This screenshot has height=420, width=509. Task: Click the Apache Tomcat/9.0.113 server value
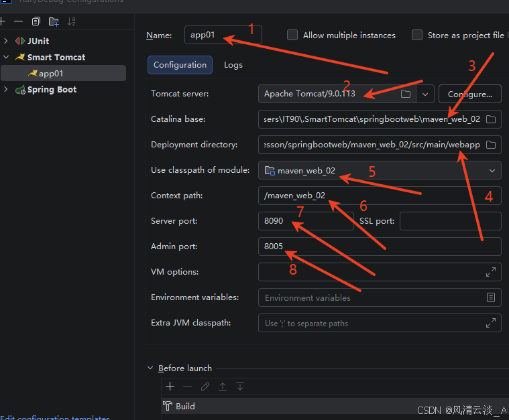click(x=310, y=94)
